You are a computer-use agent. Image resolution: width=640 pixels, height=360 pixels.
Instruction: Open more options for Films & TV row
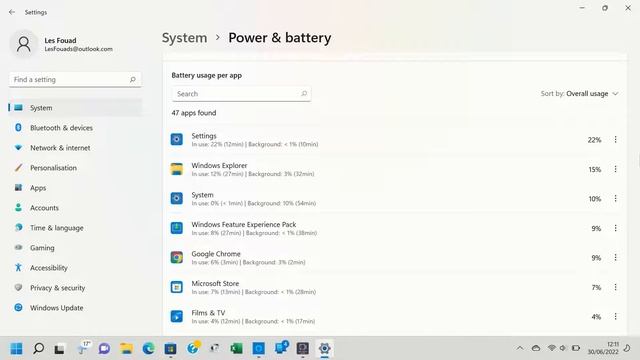(x=616, y=316)
